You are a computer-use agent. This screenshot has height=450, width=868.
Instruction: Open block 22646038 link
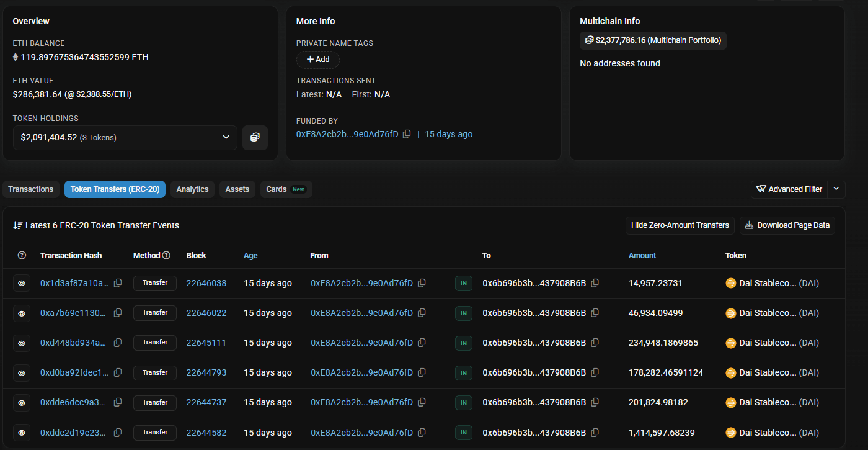(x=206, y=282)
